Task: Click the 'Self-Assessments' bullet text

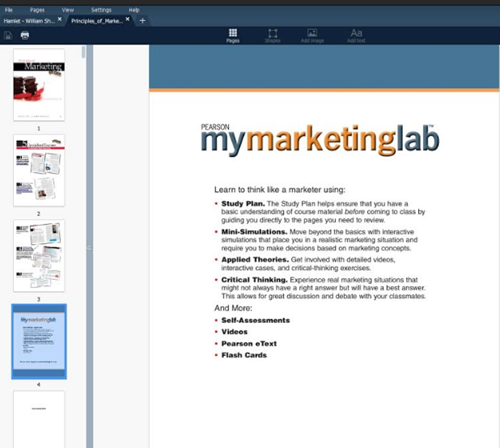Action: click(x=256, y=320)
